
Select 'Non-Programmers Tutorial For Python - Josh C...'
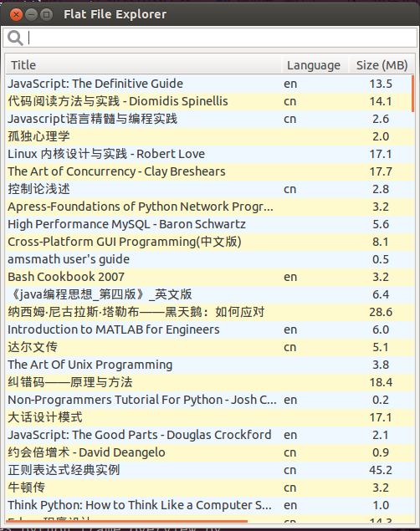tap(210, 400)
